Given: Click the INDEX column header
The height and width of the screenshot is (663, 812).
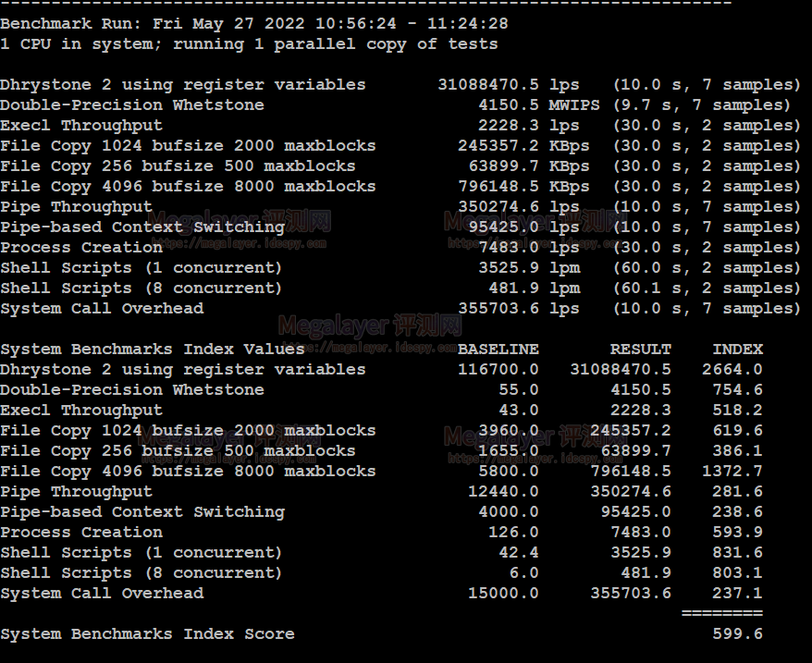Looking at the screenshot, I should click(x=737, y=350).
